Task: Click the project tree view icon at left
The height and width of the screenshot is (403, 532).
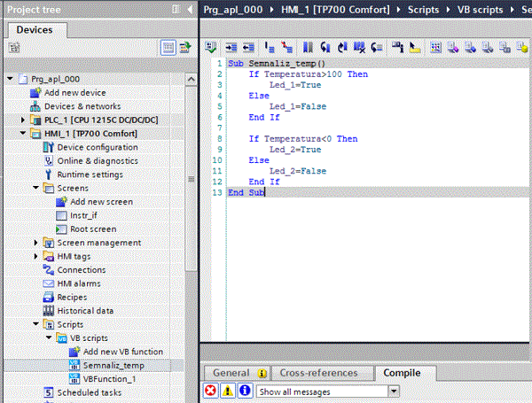Action: pyautogui.click(x=13, y=47)
